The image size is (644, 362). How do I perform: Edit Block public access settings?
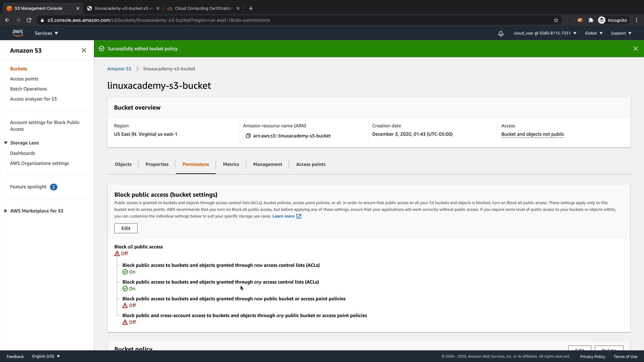(126, 228)
